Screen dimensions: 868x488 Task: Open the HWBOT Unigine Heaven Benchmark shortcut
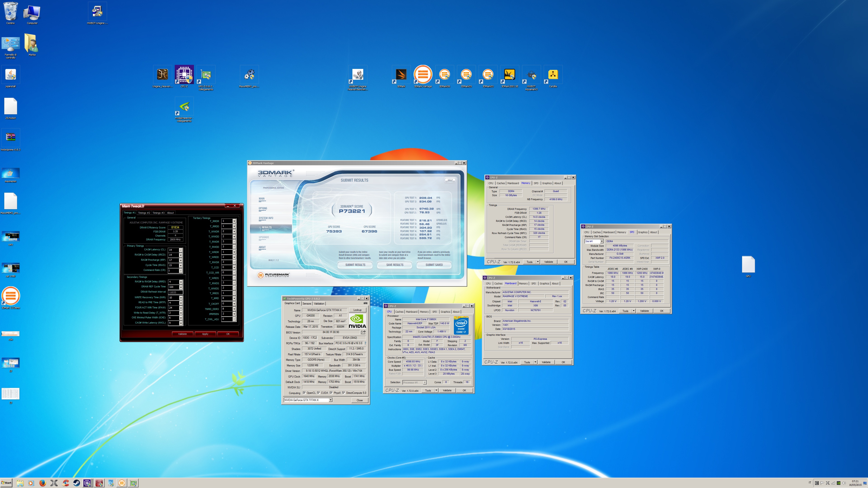pos(358,78)
